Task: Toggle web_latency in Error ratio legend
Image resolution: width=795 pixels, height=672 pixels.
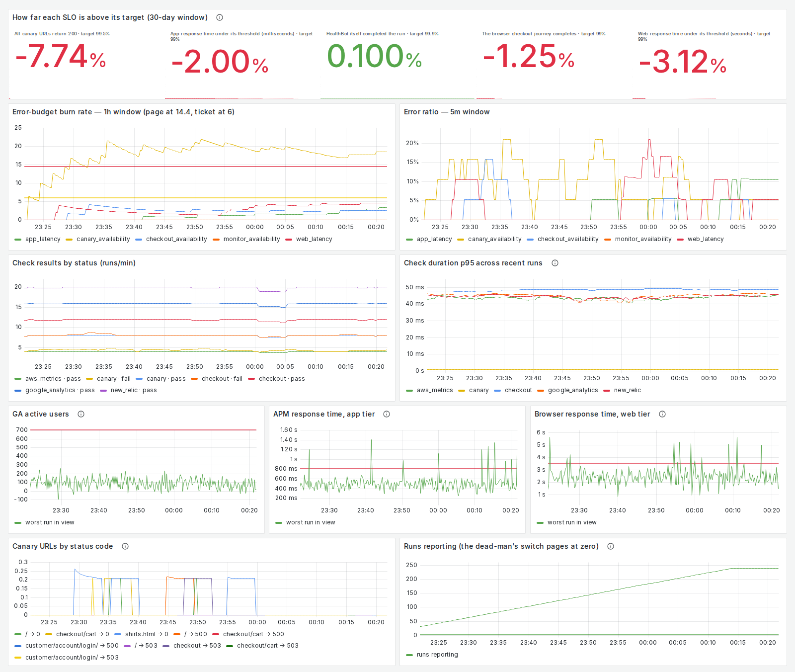Action: pyautogui.click(x=706, y=239)
